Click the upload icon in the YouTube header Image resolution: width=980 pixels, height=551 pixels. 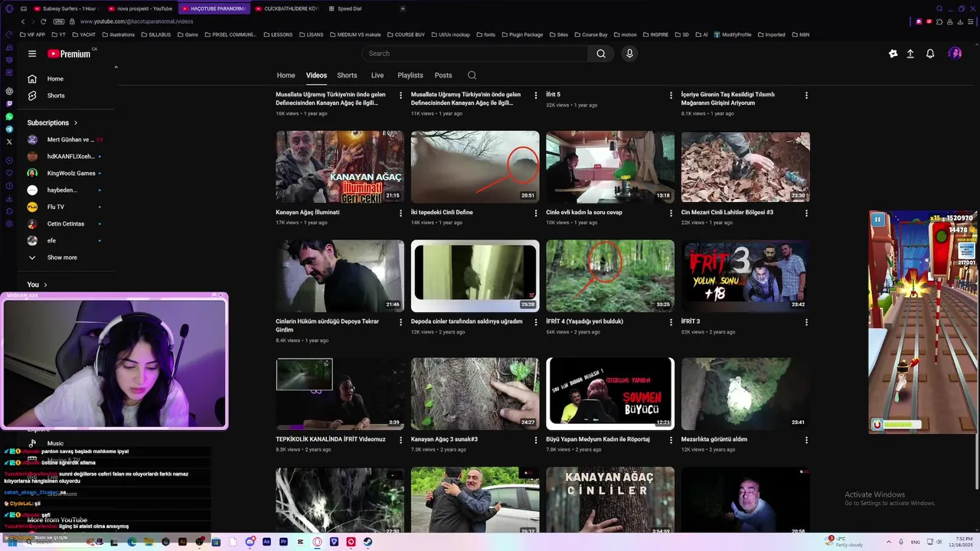point(910,54)
